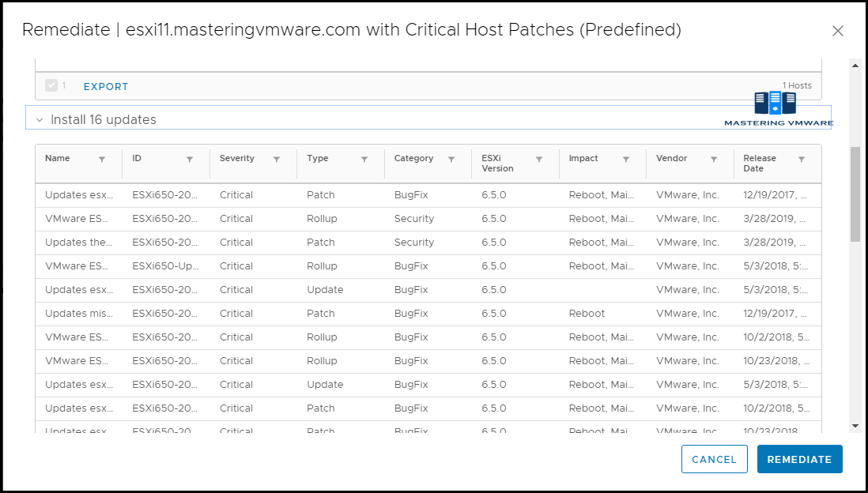This screenshot has height=493, width=868.
Task: Click the REMEDIATE button
Action: 799,459
